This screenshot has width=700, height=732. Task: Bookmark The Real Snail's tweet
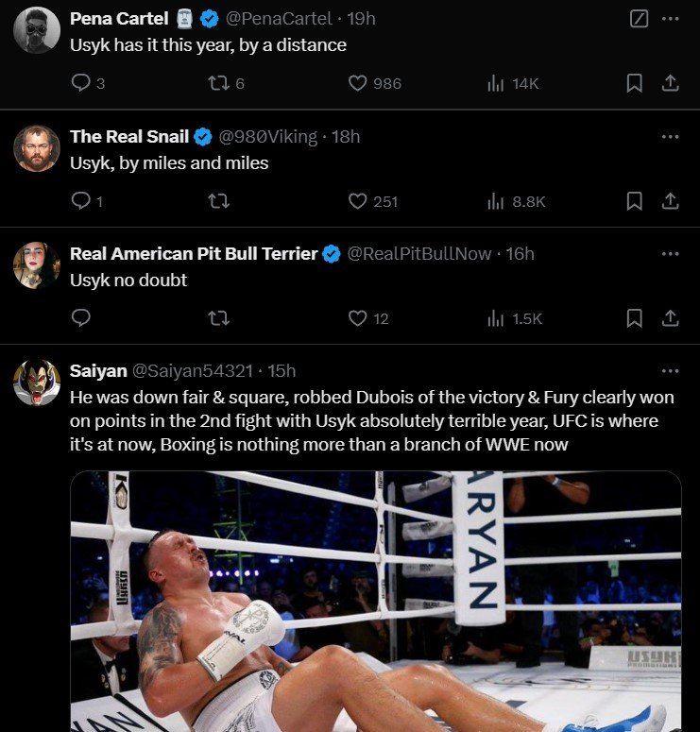(635, 201)
